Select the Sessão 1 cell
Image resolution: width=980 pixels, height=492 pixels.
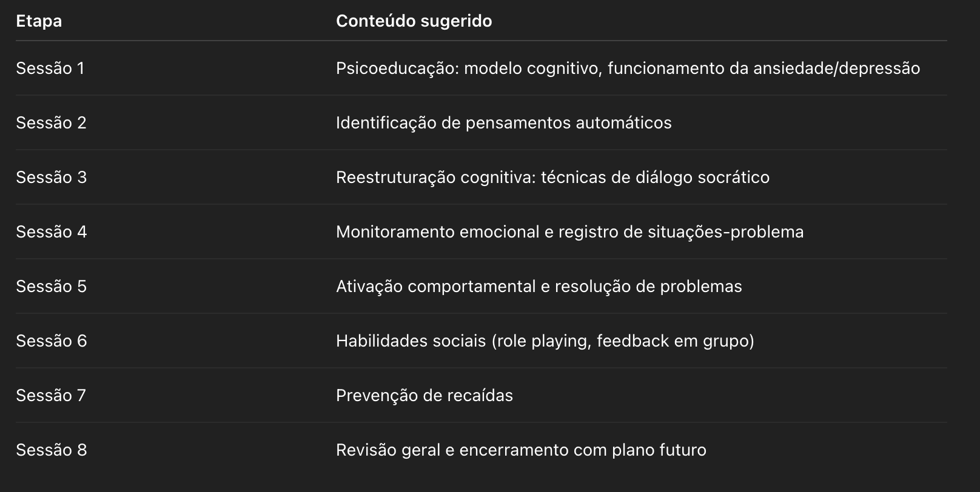point(50,68)
